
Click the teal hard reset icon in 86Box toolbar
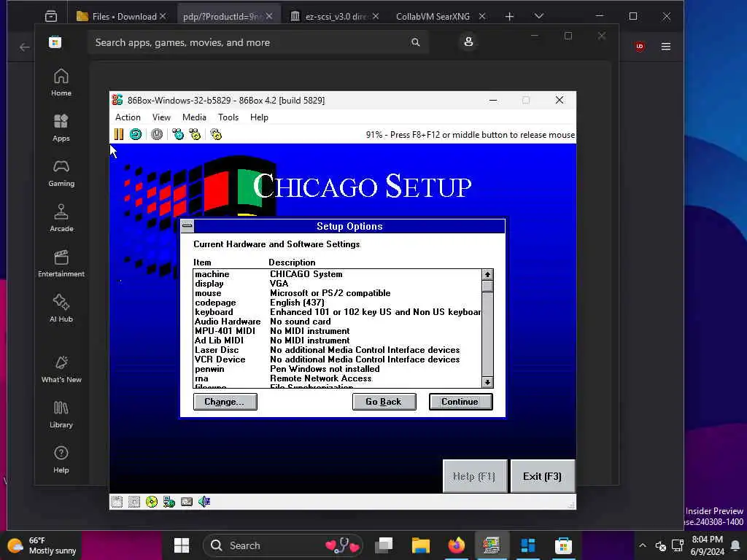(x=136, y=134)
